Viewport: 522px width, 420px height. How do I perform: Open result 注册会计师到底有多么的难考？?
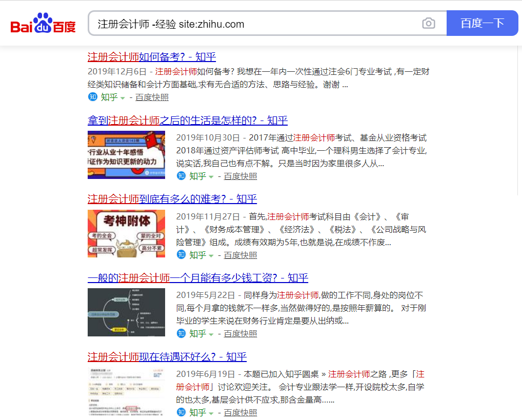[x=172, y=199]
